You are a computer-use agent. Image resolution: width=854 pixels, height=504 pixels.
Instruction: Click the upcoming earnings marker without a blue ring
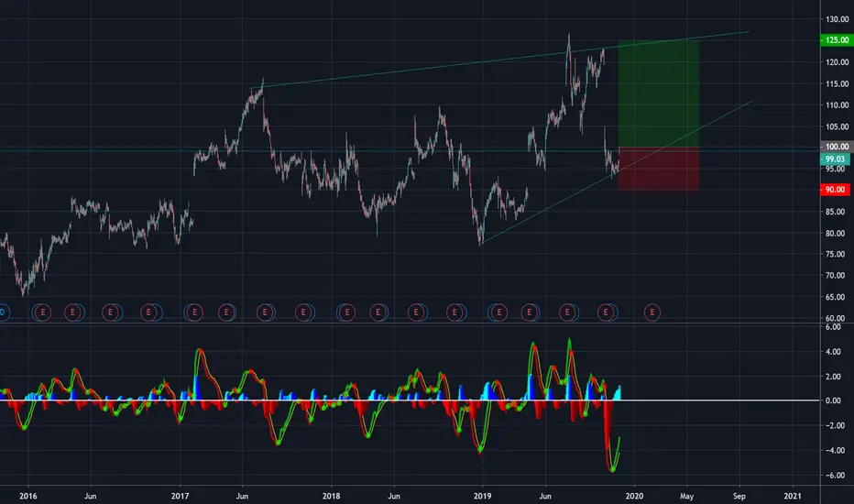(x=651, y=312)
